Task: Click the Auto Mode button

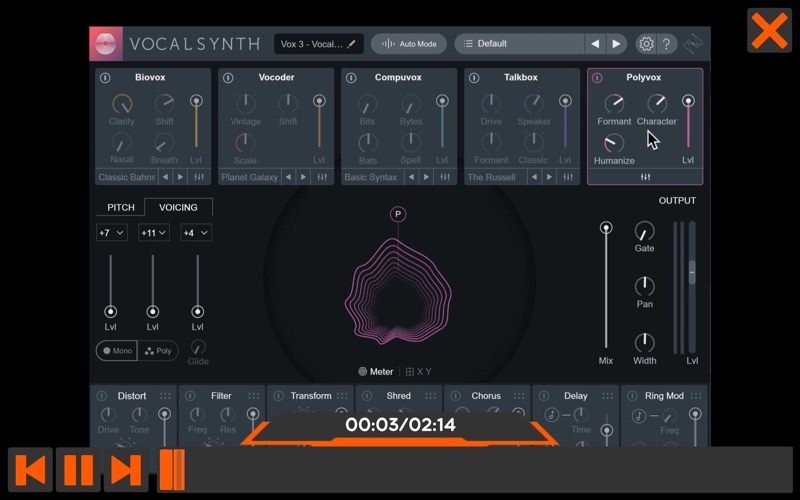Action: click(409, 44)
